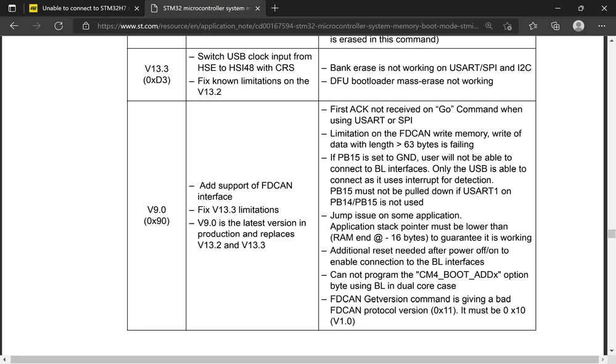Click the scroll up arrow
The width and height of the screenshot is (616, 364).
click(x=611, y=40)
